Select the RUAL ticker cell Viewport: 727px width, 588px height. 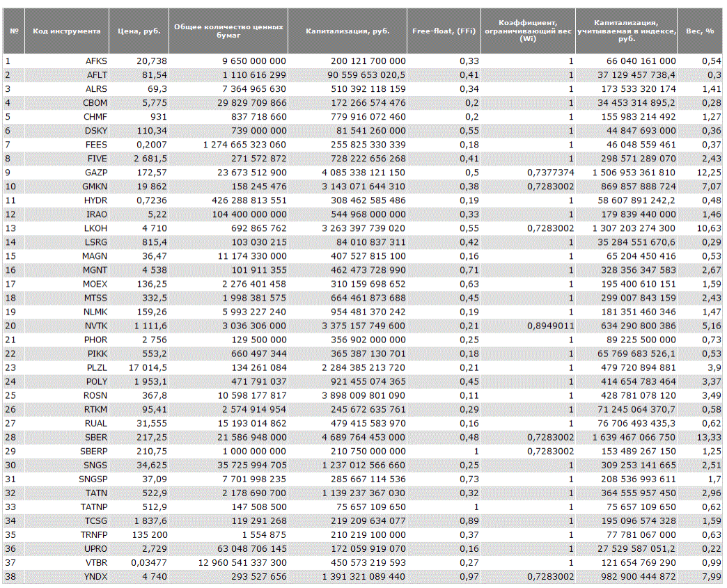tap(67, 423)
